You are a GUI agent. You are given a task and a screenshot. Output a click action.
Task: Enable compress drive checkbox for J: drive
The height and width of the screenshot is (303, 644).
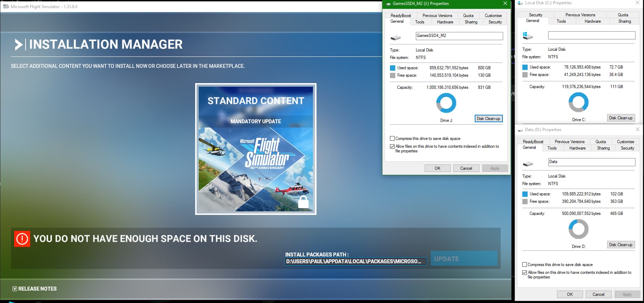click(392, 139)
